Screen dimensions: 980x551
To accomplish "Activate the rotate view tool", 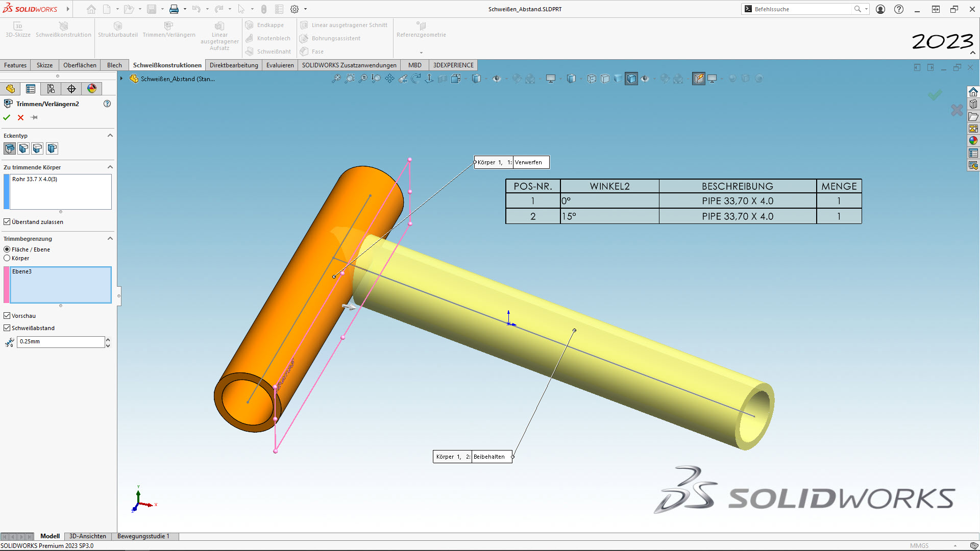I will point(416,79).
